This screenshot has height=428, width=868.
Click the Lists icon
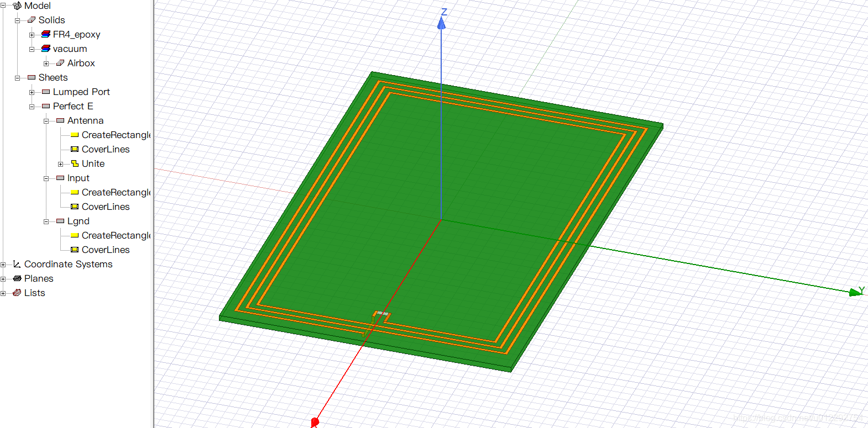tap(17, 293)
